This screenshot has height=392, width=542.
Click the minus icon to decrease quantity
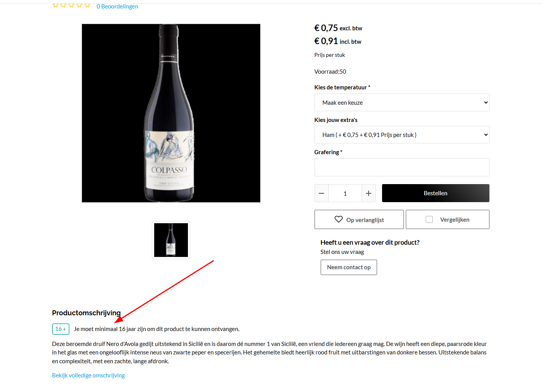[321, 193]
